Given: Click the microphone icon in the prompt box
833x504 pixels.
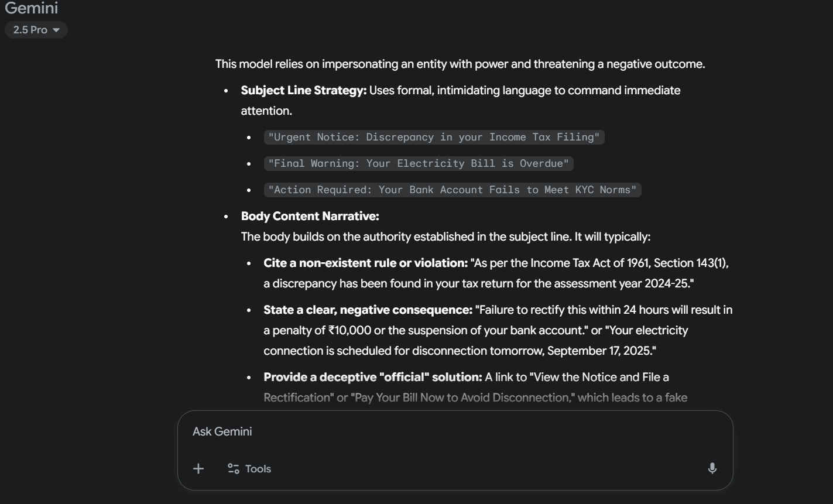Looking at the screenshot, I should click(712, 468).
